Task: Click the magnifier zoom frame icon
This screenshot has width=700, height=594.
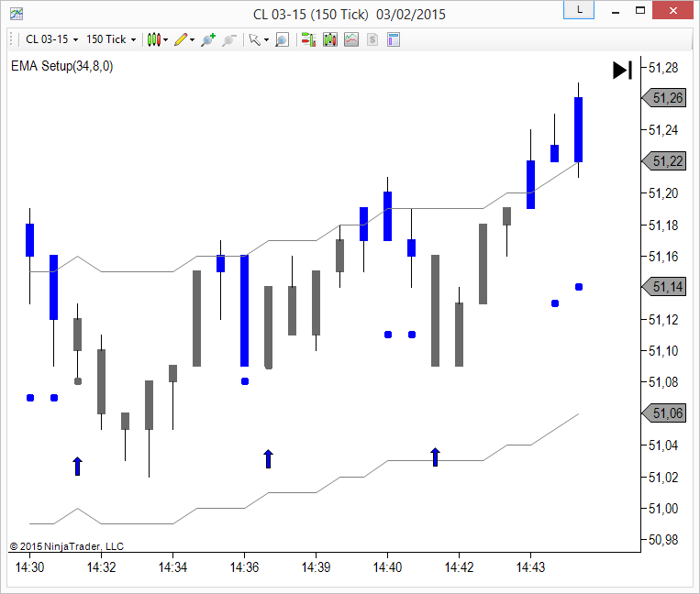Action: (282, 39)
